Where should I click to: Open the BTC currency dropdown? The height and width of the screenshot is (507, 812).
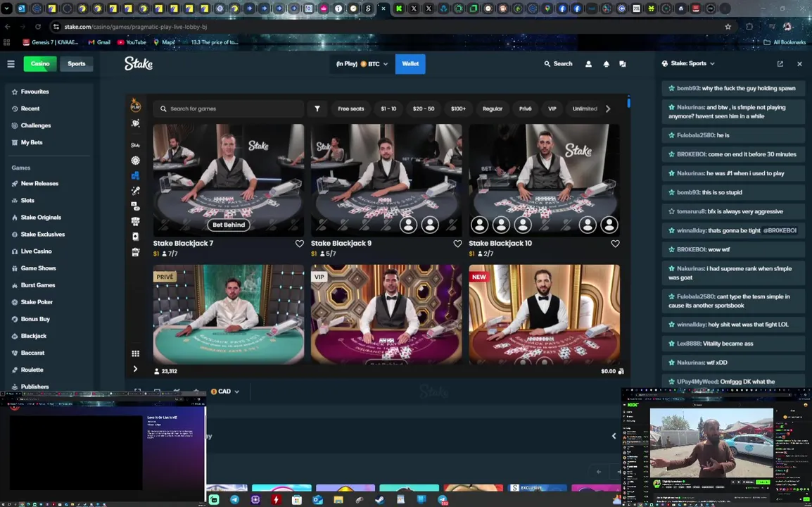pos(362,64)
